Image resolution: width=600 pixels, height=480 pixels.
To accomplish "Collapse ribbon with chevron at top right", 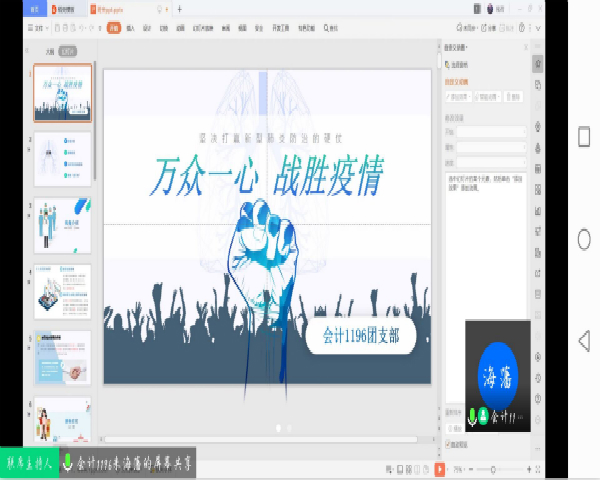I will [x=538, y=28].
